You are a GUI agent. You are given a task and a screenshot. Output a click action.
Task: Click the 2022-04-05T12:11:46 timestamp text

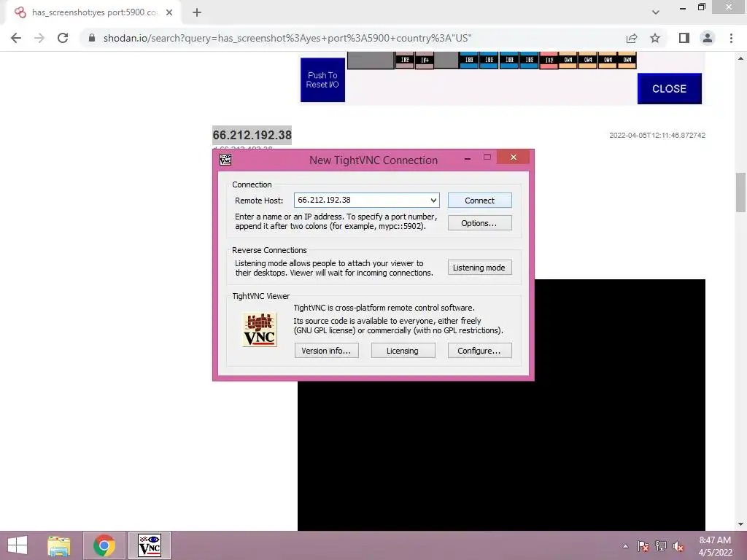657,136
